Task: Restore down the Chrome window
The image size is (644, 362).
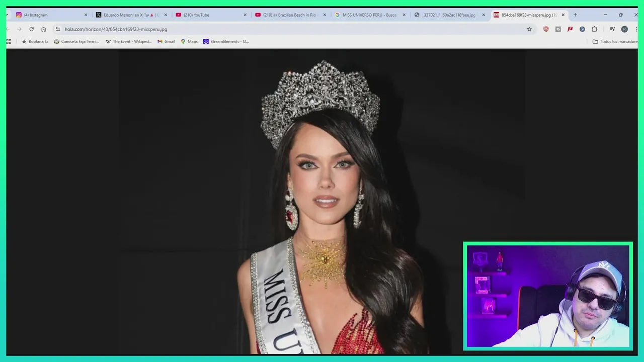Action: (x=620, y=15)
